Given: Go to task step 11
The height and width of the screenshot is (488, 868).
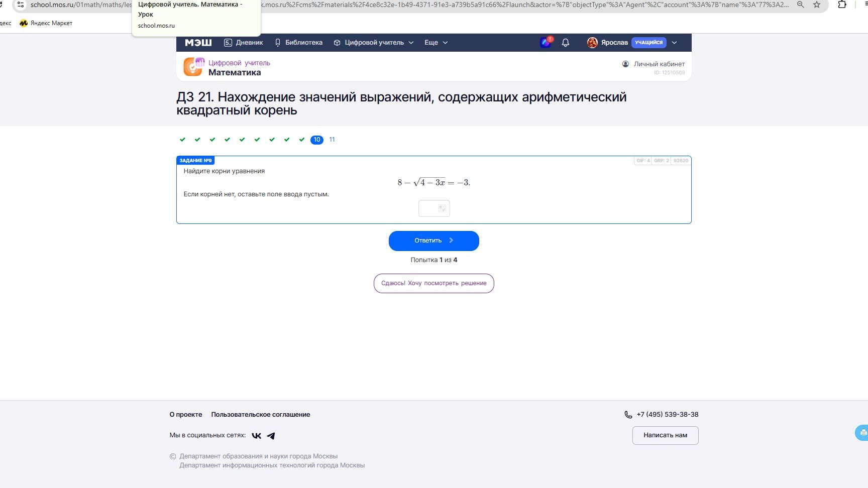Looking at the screenshot, I should point(332,140).
